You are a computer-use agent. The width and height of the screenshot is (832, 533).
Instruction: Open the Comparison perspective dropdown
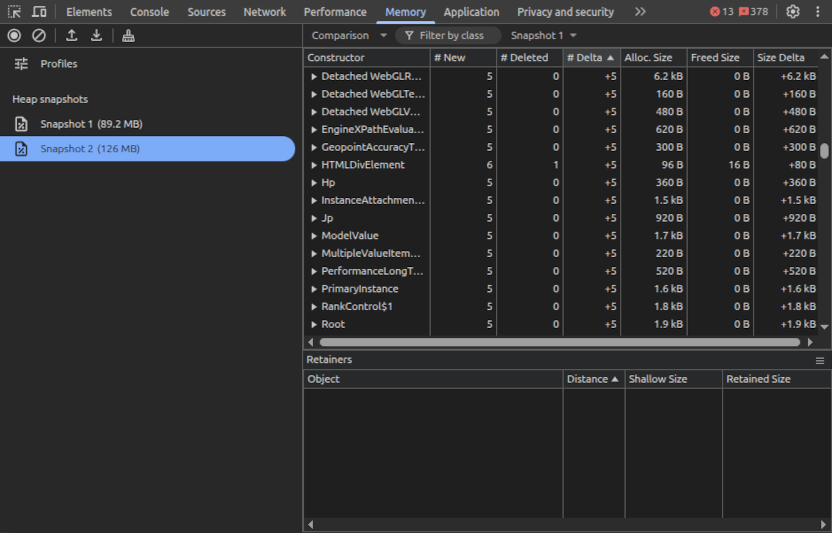[349, 35]
